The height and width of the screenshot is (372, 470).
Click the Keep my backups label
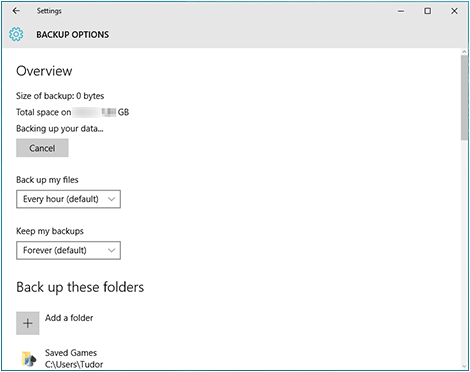click(50, 231)
